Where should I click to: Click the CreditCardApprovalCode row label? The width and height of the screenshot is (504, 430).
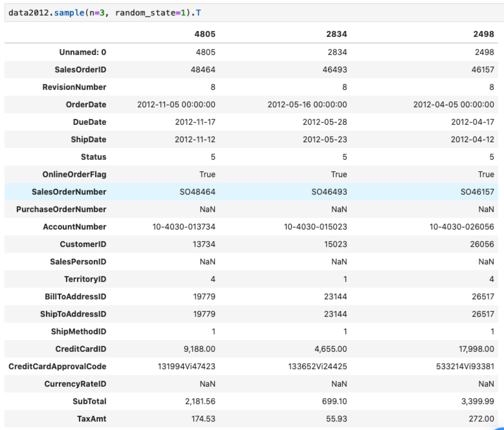pos(57,367)
